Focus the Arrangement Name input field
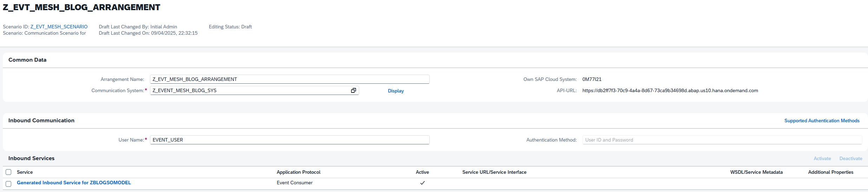The image size is (868, 192). pyautogui.click(x=289, y=79)
